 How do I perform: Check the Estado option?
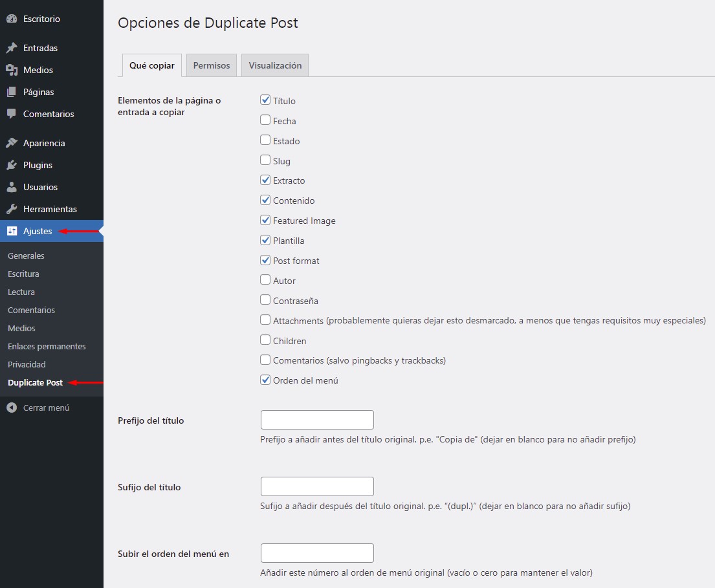click(x=265, y=140)
